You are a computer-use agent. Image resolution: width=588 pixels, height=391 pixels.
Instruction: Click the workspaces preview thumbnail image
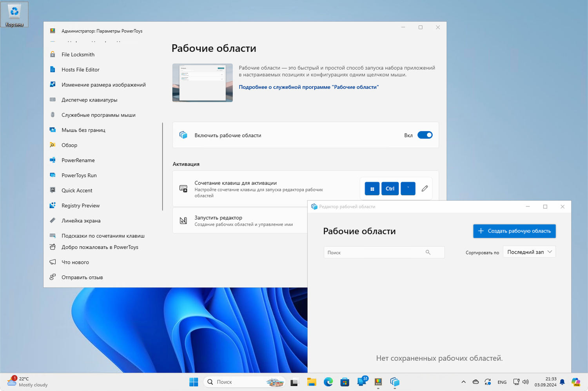203,83
